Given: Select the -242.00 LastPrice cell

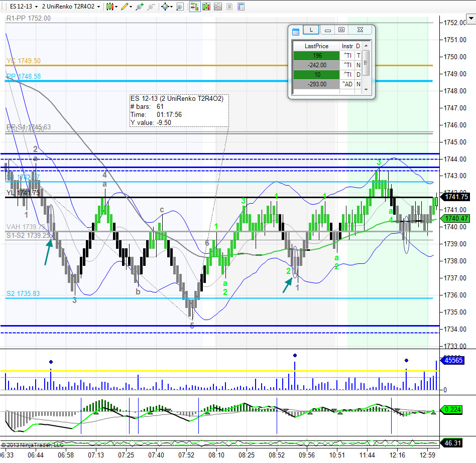Looking at the screenshot, I should coord(317,65).
